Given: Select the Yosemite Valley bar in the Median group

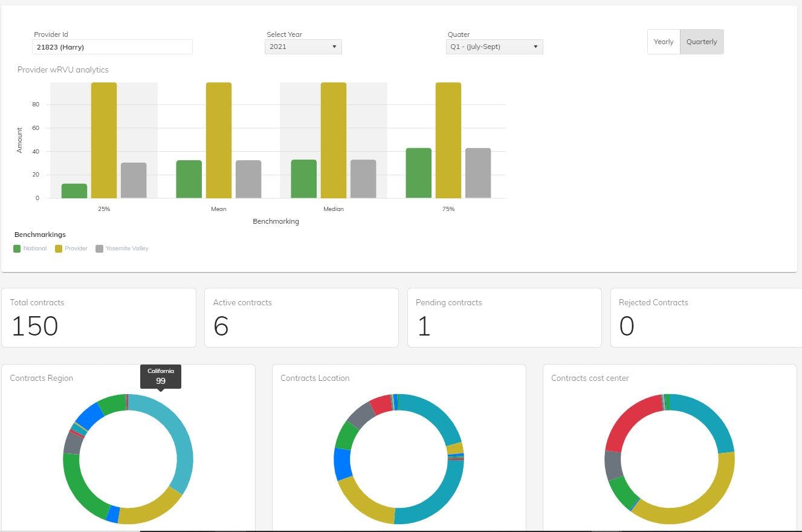Looking at the screenshot, I should pyautogui.click(x=363, y=179).
